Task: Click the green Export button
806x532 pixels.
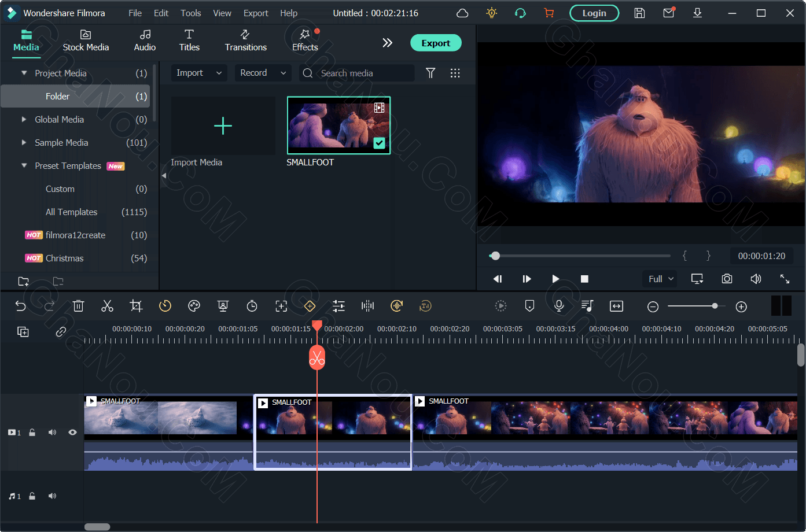Action: tap(436, 43)
